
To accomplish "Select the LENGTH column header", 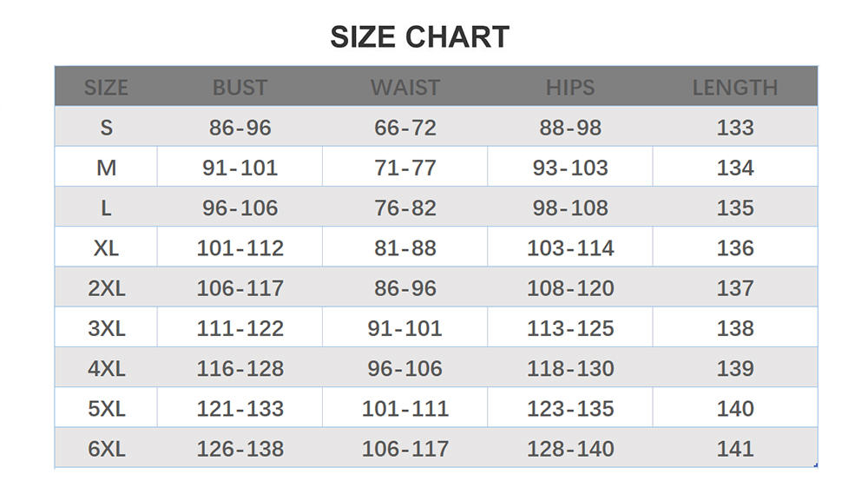I will [x=735, y=88].
